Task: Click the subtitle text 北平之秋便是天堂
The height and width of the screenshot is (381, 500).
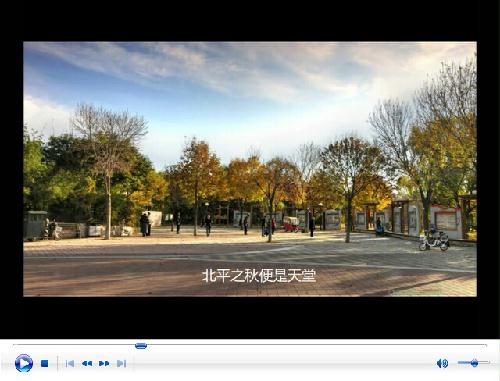Action: (x=259, y=276)
